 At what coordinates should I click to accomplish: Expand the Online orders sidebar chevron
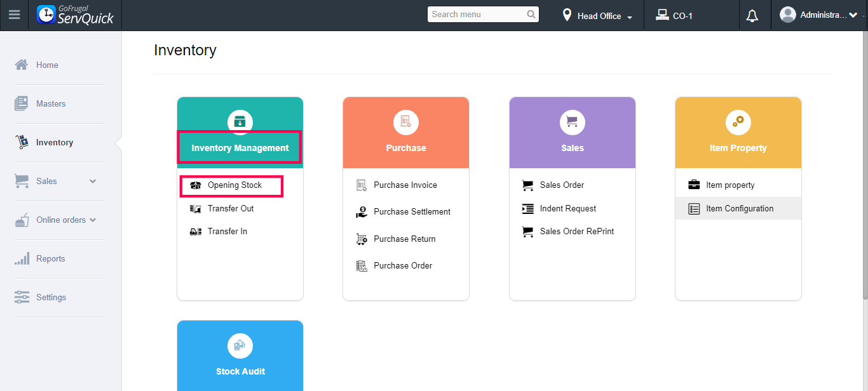click(93, 220)
